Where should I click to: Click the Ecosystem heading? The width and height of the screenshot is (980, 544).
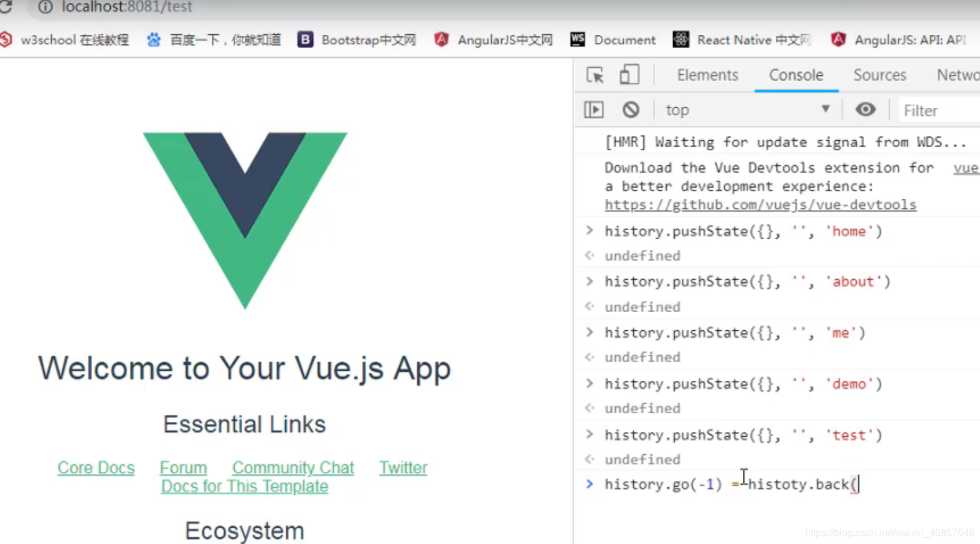[244, 531]
